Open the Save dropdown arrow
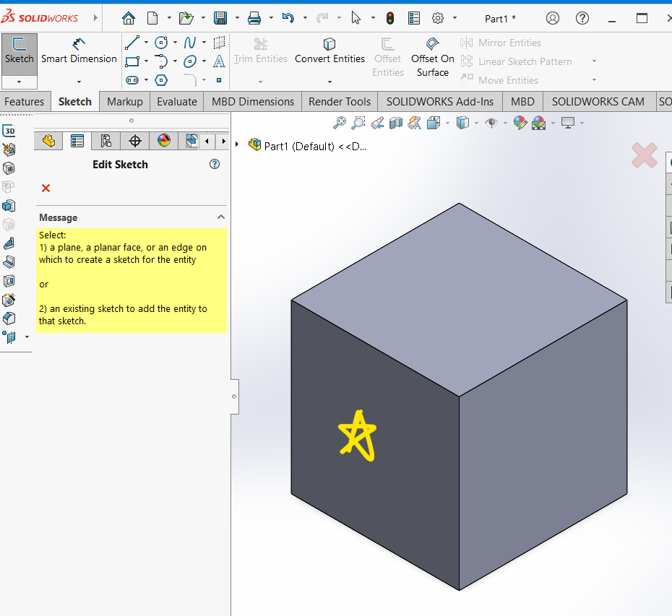This screenshot has height=616, width=672. tap(237, 18)
